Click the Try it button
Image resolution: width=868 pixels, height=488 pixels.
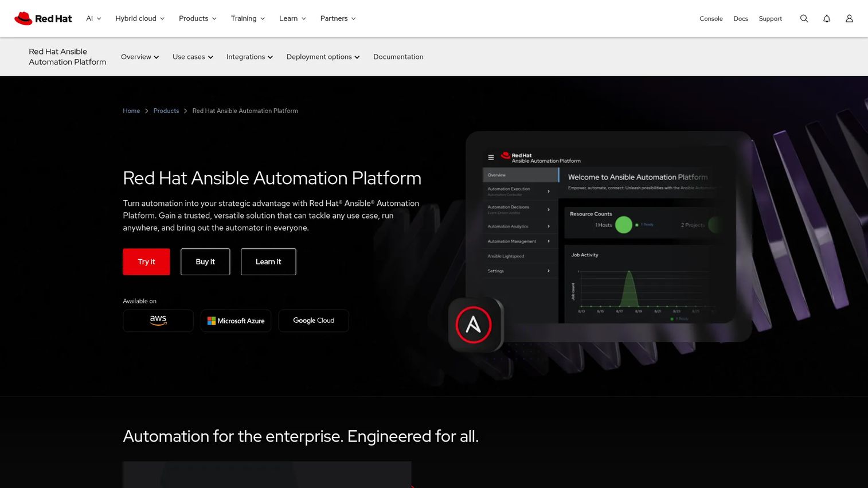tap(146, 261)
